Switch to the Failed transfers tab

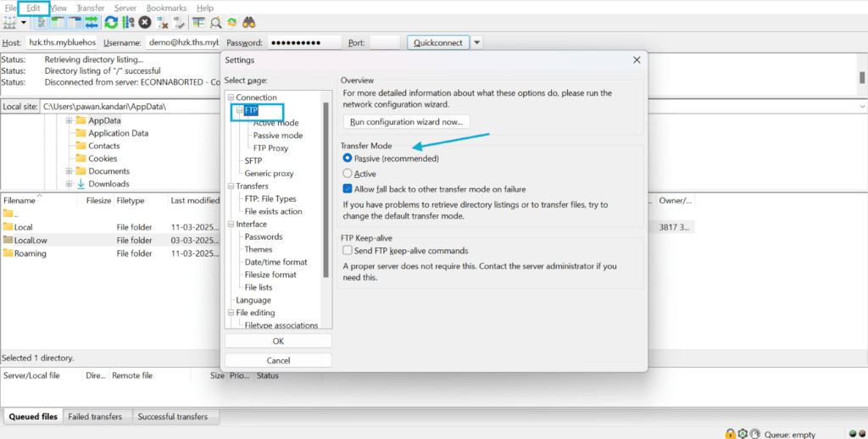[x=95, y=417]
